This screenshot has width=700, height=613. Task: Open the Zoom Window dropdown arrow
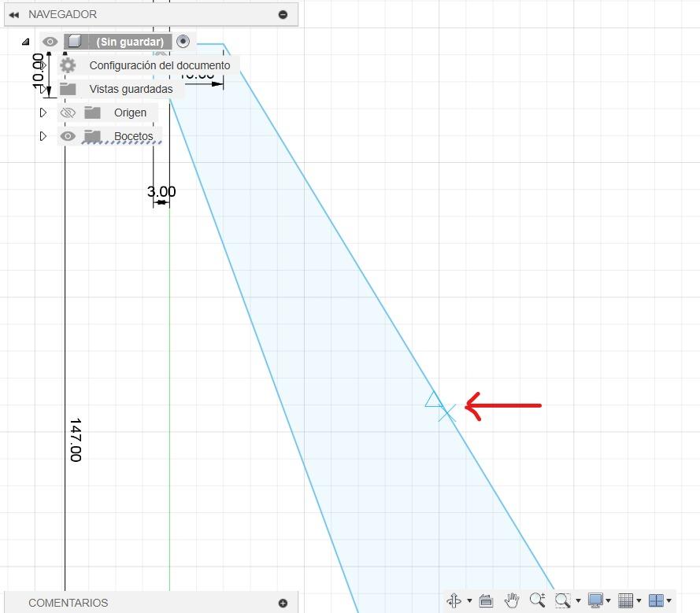(578, 600)
